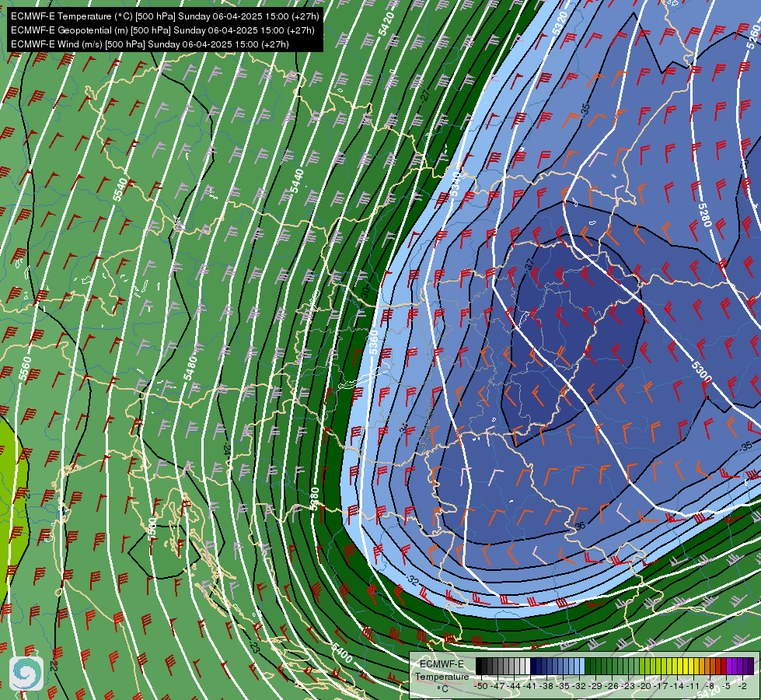Click the 5320 geopotential contour label
761x700 pixels.
(x=560, y=23)
